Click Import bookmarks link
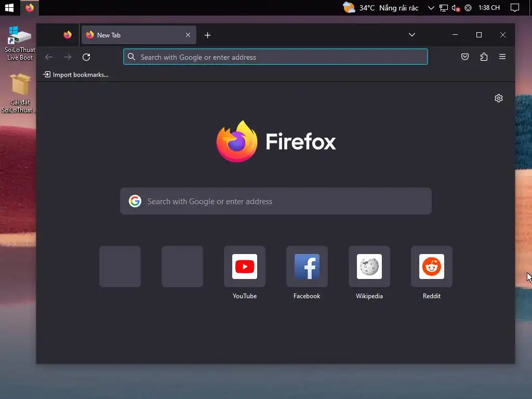Viewport: 532px width, 399px height. click(x=76, y=75)
